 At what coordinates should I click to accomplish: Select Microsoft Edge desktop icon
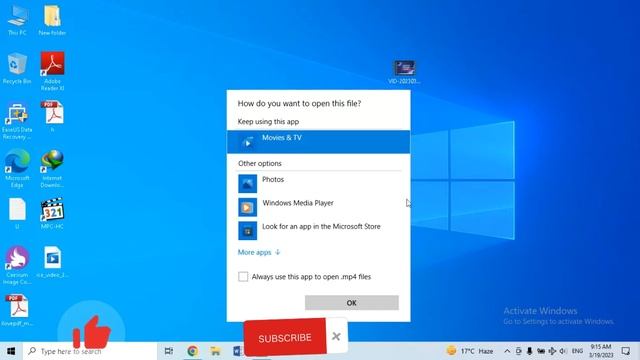17,168
